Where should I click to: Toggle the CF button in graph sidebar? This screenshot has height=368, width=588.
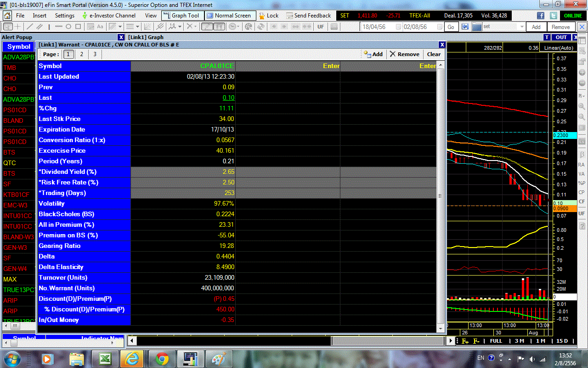(582, 201)
